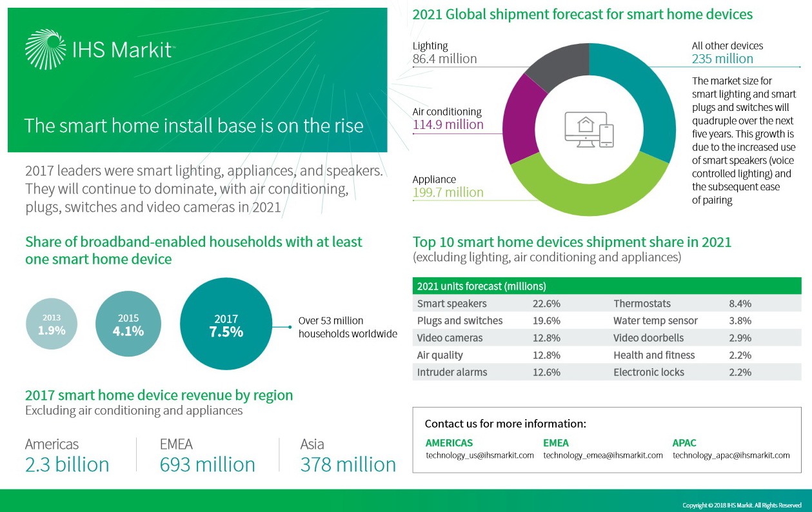
Task: Open the technology_apac@ihsmarkit.com email link
Action: (731, 455)
